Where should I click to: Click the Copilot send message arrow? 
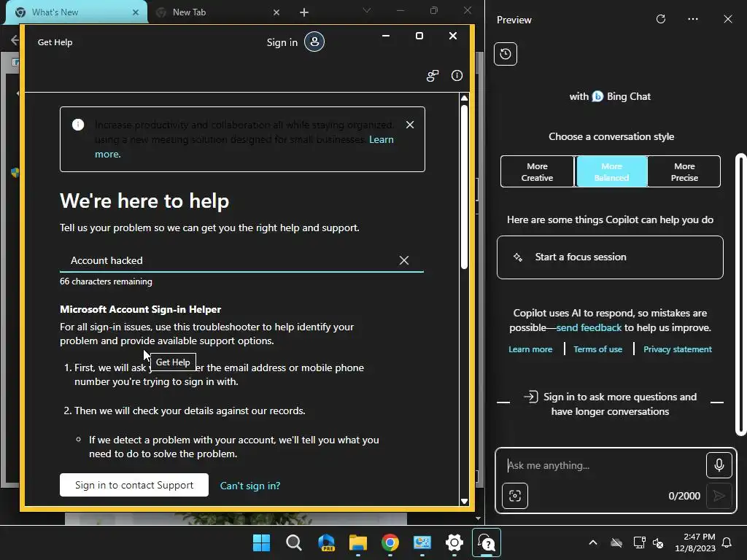[719, 496]
